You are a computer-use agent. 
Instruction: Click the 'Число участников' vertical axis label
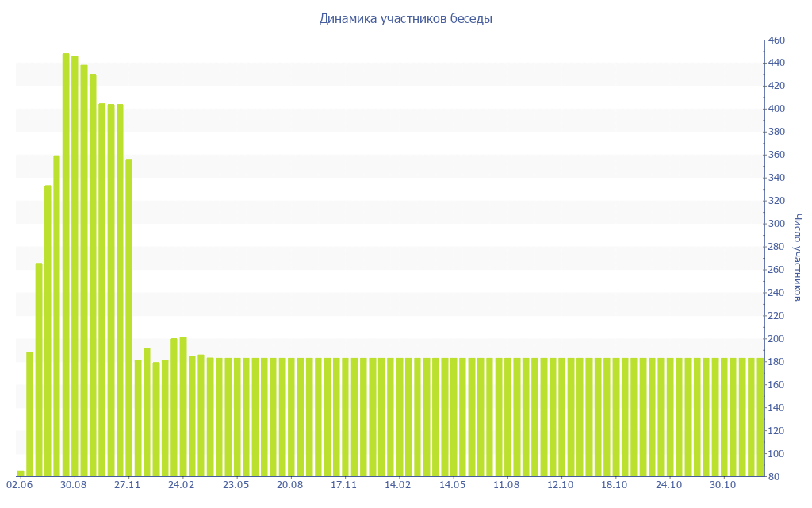point(798,257)
